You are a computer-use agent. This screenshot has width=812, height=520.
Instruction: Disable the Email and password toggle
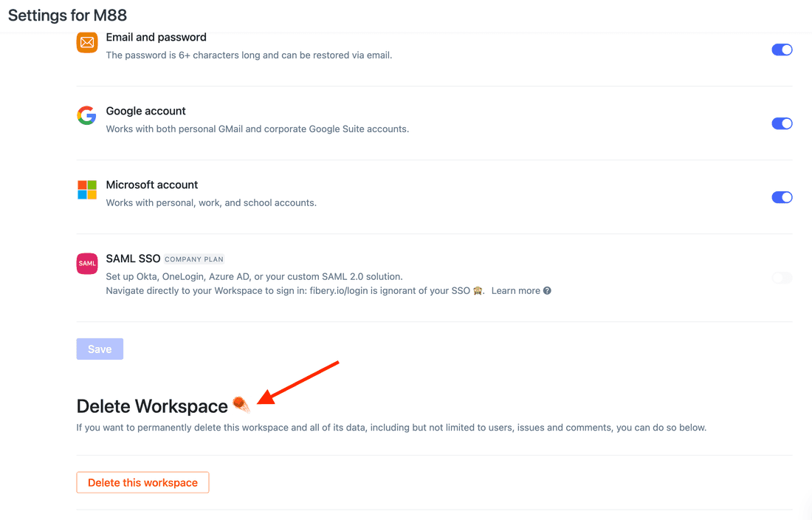[x=782, y=49]
